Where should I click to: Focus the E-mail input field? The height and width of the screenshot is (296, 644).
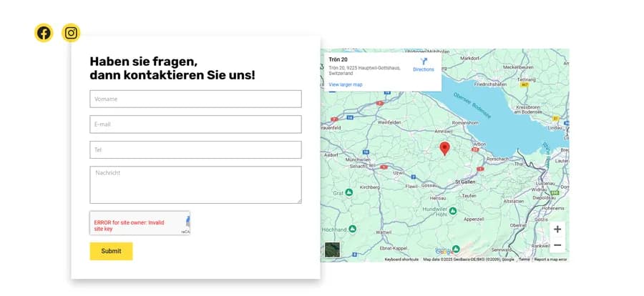pos(195,124)
